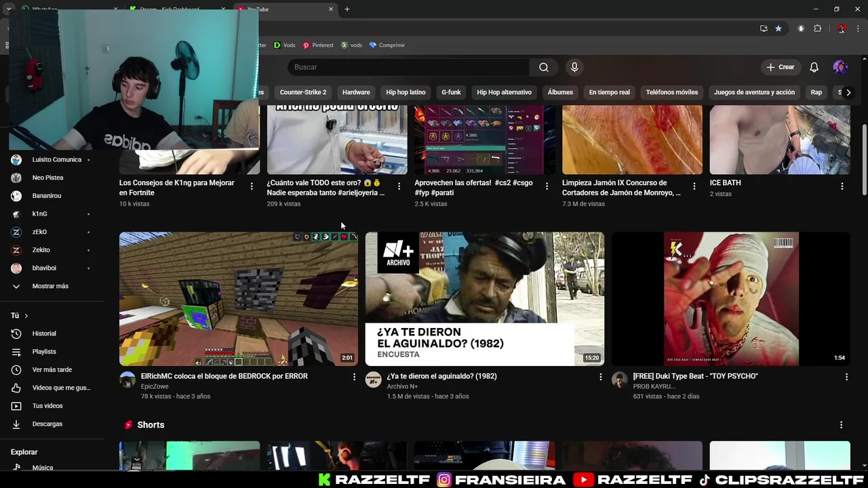868x488 pixels.
Task: Play ¿Ya te dieron el aguinaldo? thumbnail
Action: [484, 299]
